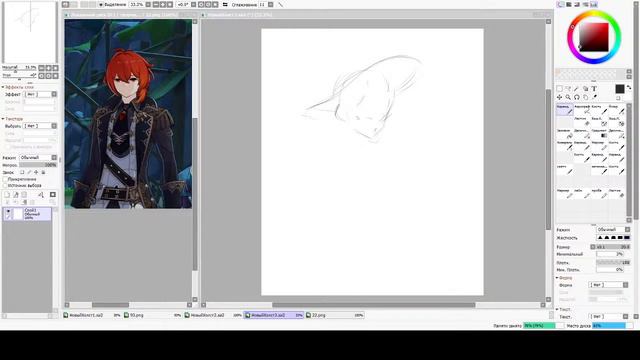Swap foreground and background colors
Screen dimensions: 640x360
629,87
